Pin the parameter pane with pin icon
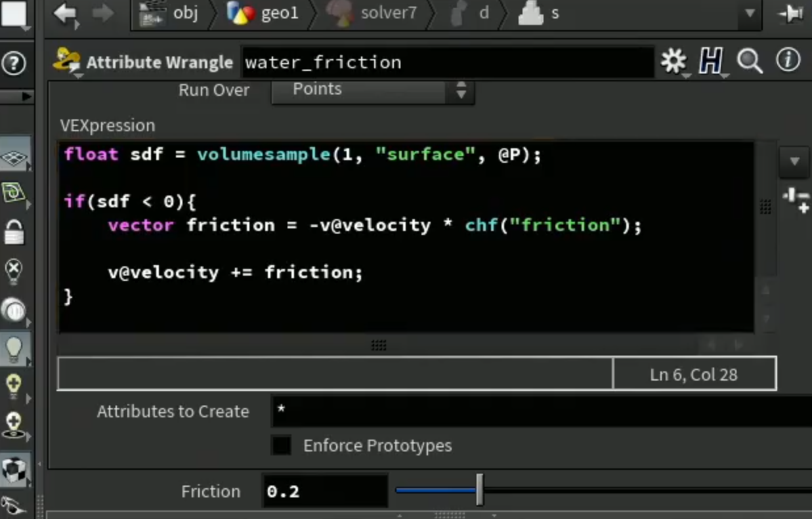Screen dimensions: 812x519 (792, 14)
